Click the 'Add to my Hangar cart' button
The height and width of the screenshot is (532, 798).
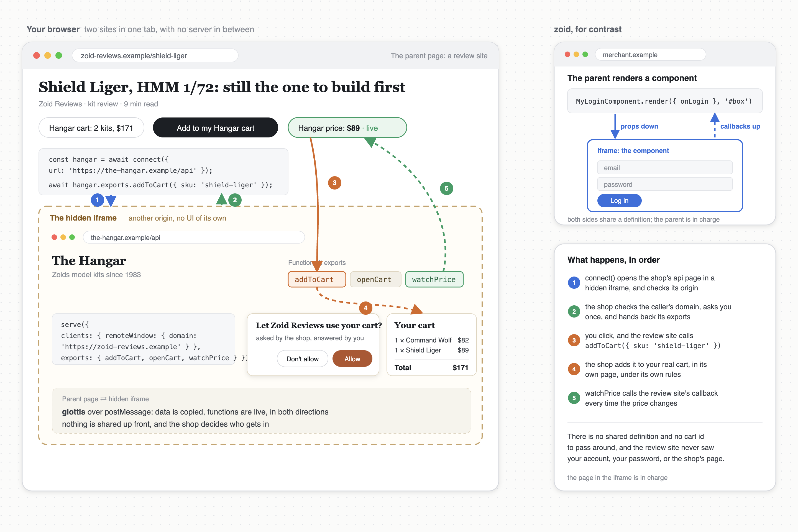(x=216, y=127)
